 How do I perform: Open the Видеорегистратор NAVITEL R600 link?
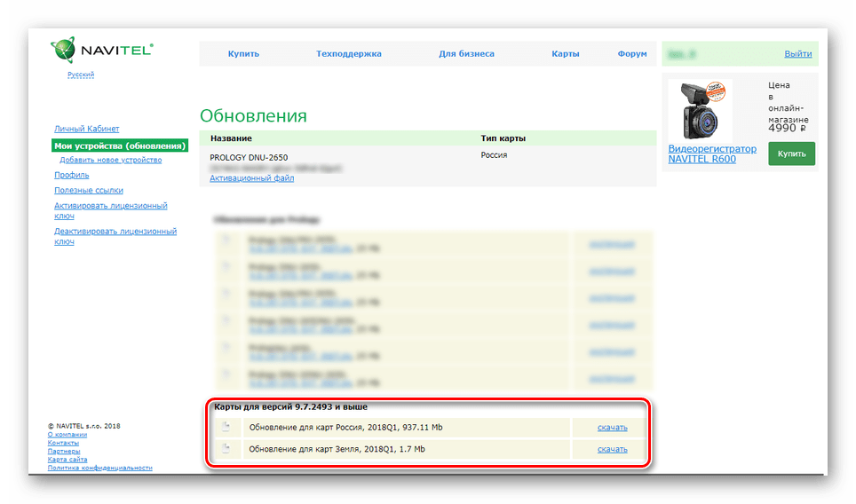click(x=712, y=154)
